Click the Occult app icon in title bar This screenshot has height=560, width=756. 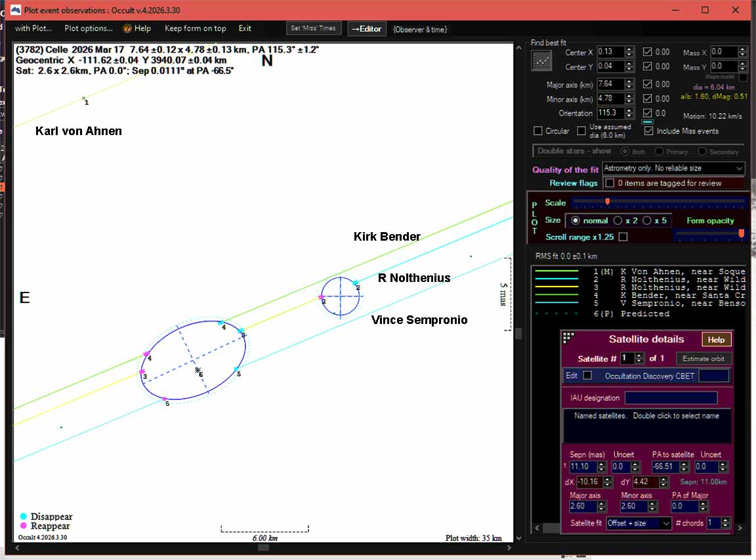(15, 10)
